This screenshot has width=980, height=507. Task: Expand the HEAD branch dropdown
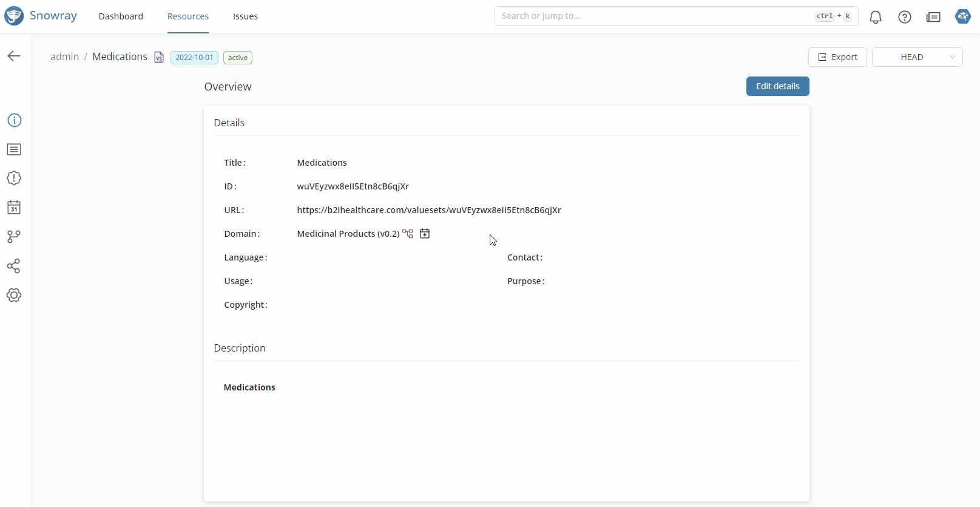[917, 57]
